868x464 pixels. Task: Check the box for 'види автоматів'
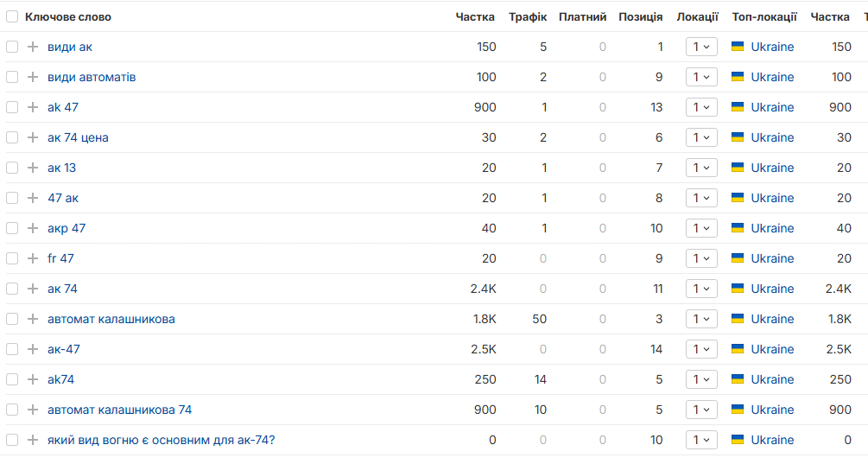(x=12, y=77)
